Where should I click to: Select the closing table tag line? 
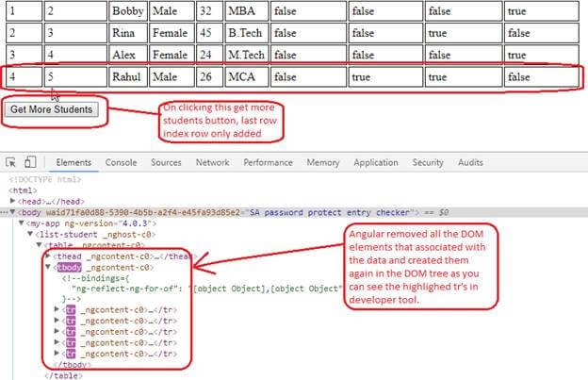tap(63, 375)
